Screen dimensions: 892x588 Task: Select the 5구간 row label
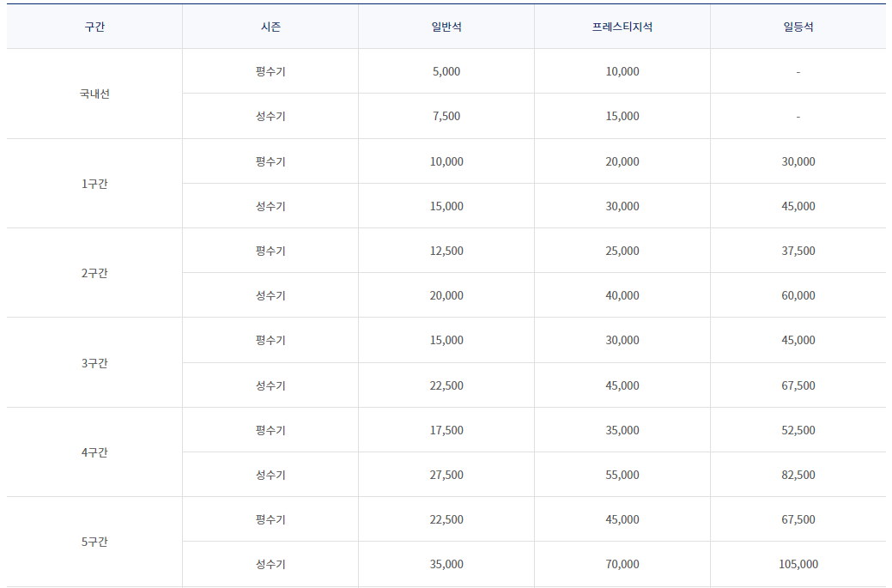click(x=91, y=541)
